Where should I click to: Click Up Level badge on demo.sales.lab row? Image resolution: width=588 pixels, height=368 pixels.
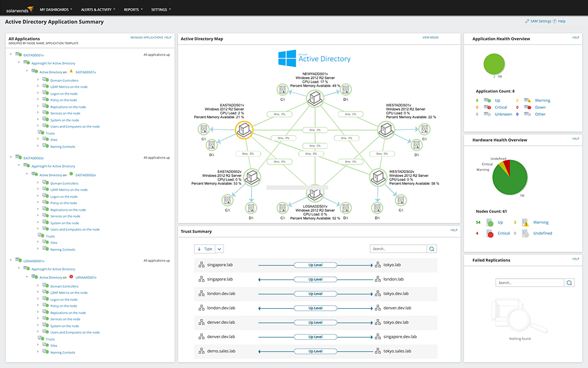pos(315,351)
